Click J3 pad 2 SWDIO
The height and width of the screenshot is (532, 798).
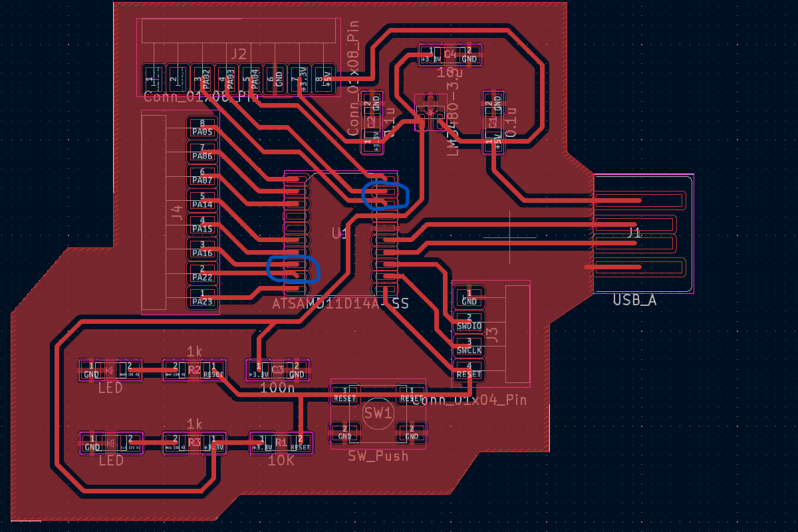coord(469,321)
